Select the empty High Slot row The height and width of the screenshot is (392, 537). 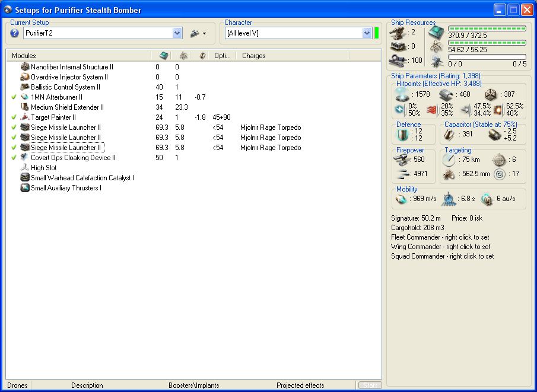click(x=43, y=168)
